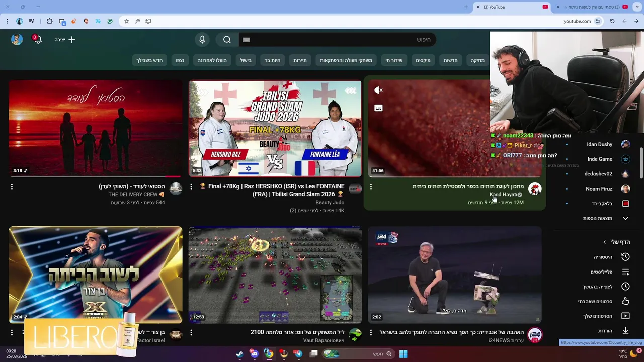The image size is (644, 362).
Task: Click the יצירה create button
Action: [x=65, y=40]
